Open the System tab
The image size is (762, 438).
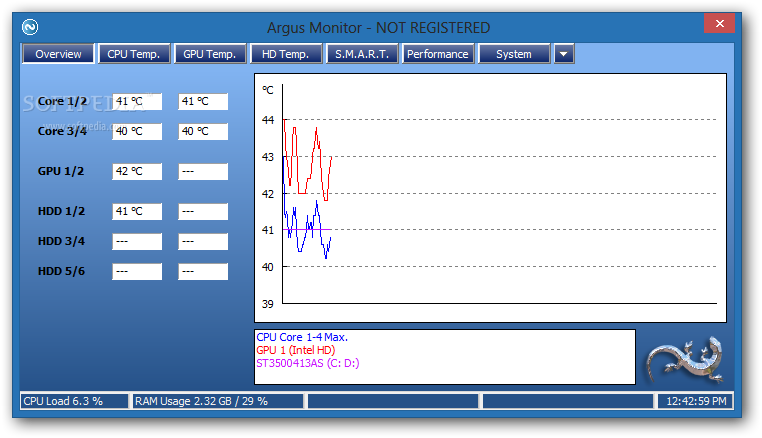[x=514, y=54]
